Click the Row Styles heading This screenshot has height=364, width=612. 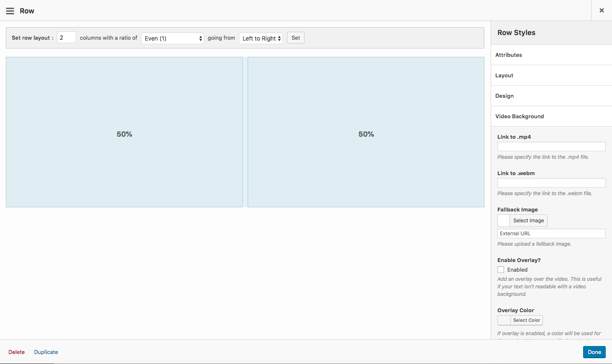tap(516, 33)
